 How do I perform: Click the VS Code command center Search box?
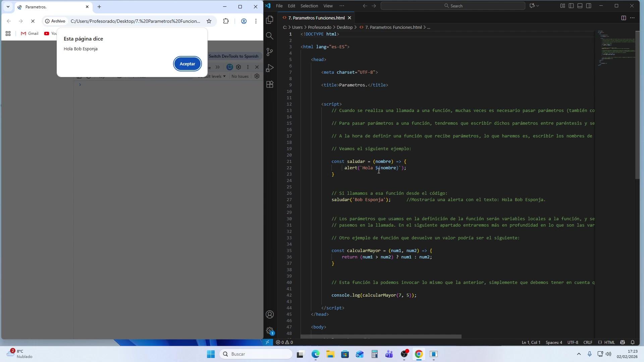[453, 6]
